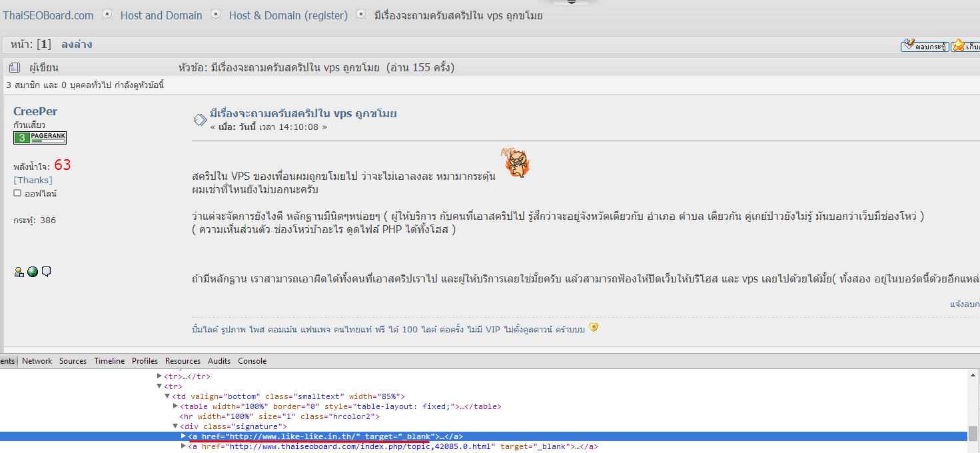Send a personal message via speech bubble icon
Screen dimensions: 980x453
coord(47,271)
